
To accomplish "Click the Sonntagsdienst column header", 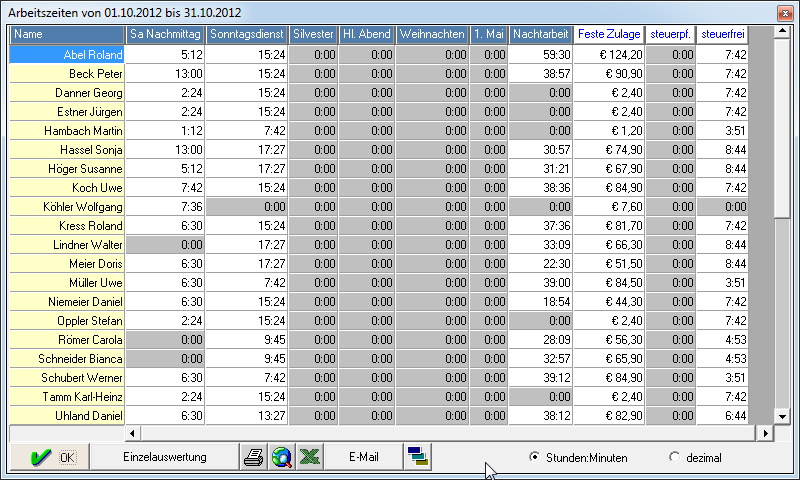I will coord(247,34).
